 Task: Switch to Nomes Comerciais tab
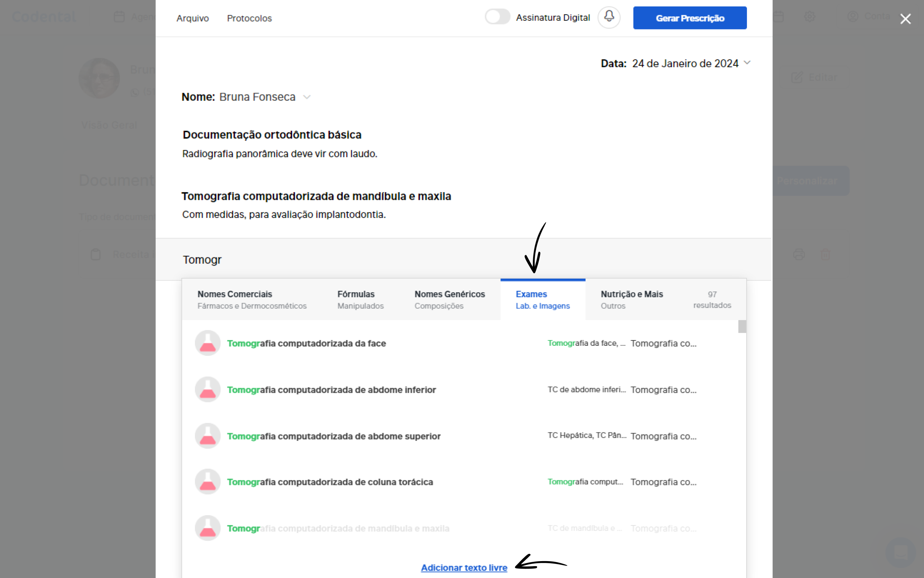point(252,299)
